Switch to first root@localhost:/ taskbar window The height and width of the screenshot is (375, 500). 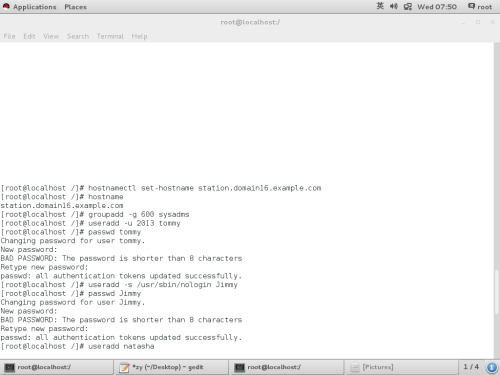pyautogui.click(x=57, y=367)
